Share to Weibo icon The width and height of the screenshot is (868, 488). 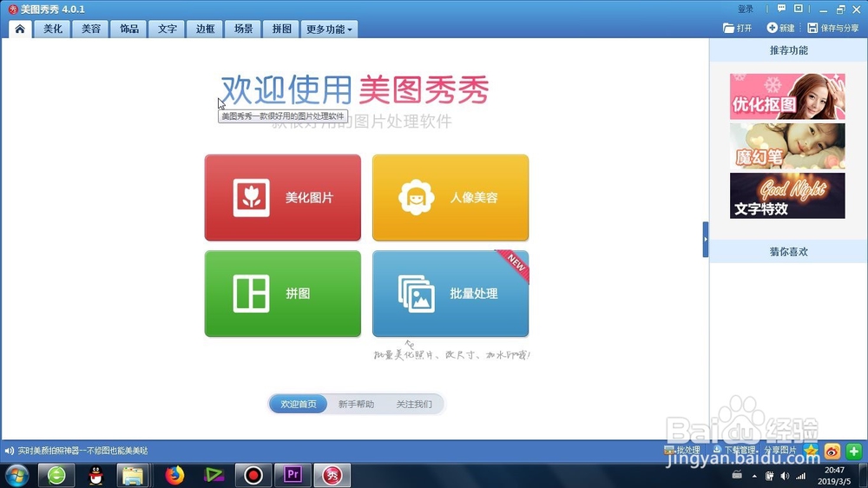[x=832, y=451]
